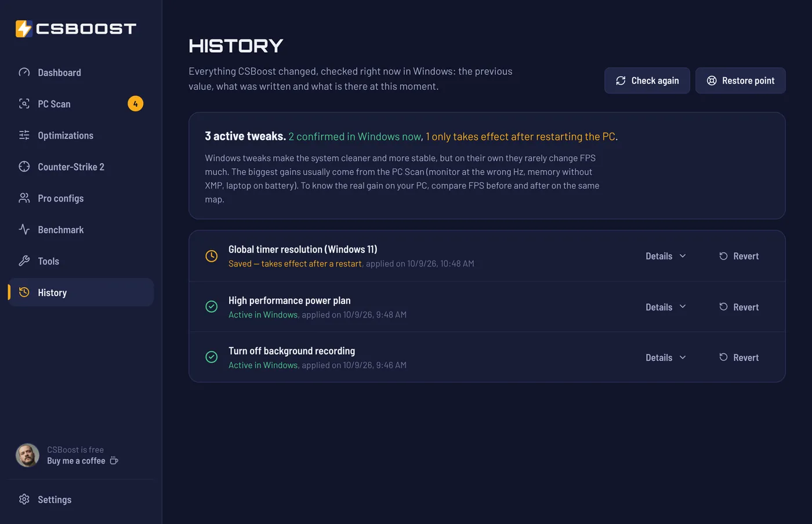Screen dimensions: 812x524
Task: Click '2 confirmed in Windows now' text
Action: (355, 136)
